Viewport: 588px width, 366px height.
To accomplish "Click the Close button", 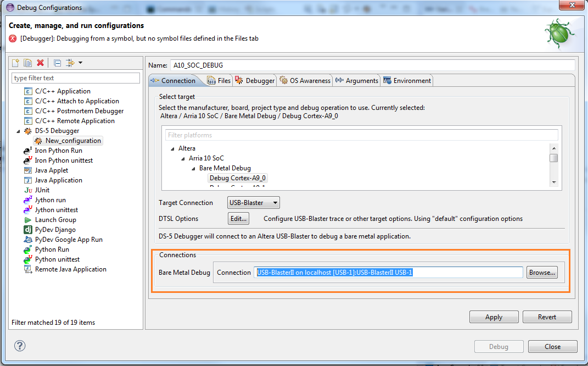I will (553, 346).
